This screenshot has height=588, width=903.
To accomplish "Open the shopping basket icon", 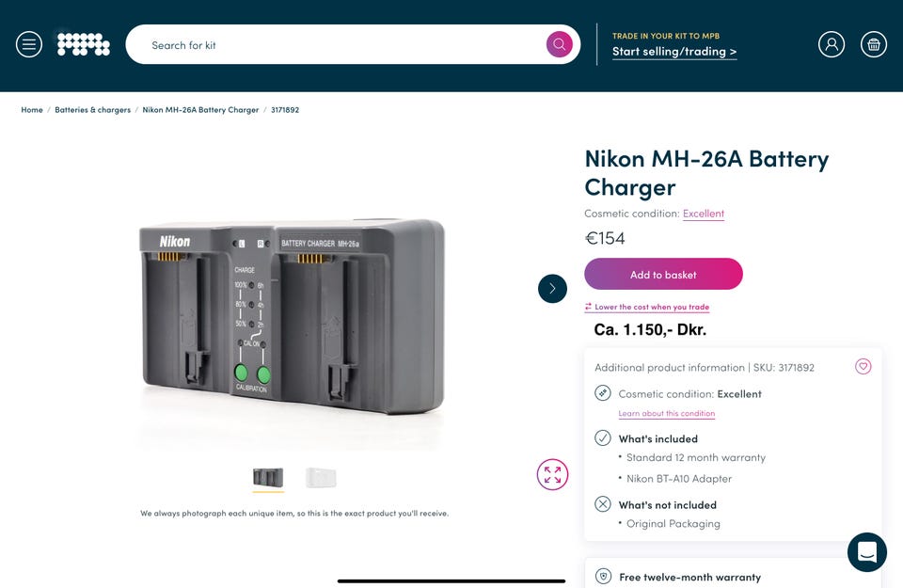I will coord(874,44).
